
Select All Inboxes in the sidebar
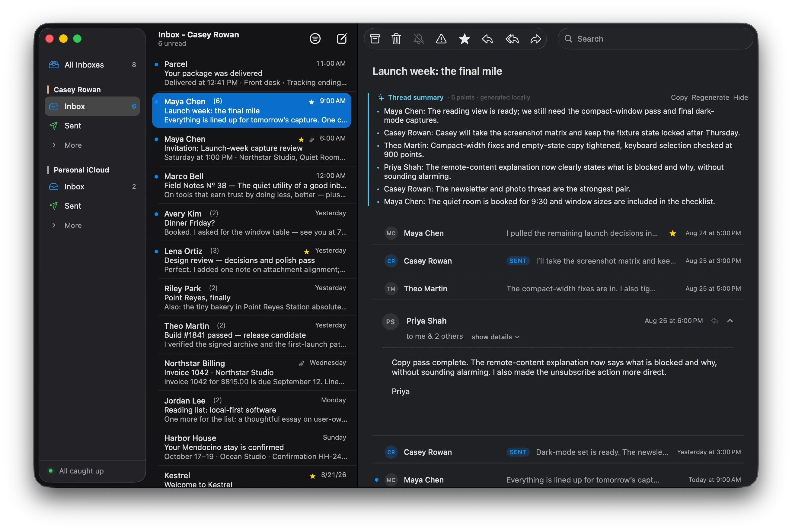tap(92, 65)
